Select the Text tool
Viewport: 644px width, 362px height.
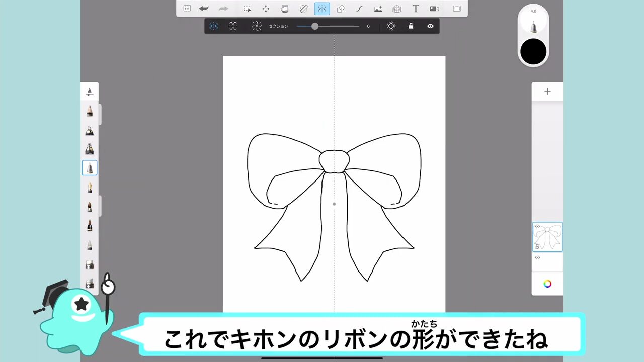[416, 9]
